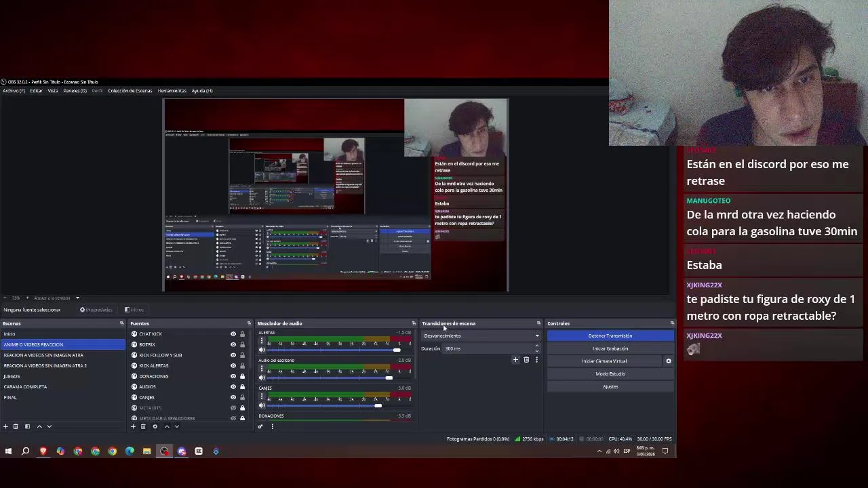Image resolution: width=868 pixels, height=488 pixels.
Task: Open the Vista menu
Action: pos(53,91)
